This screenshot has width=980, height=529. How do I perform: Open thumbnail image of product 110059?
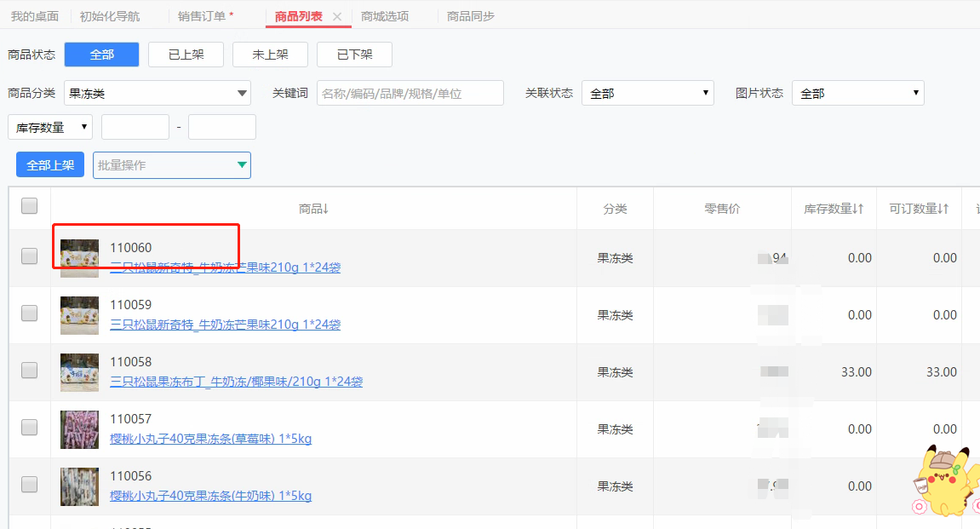[79, 315]
